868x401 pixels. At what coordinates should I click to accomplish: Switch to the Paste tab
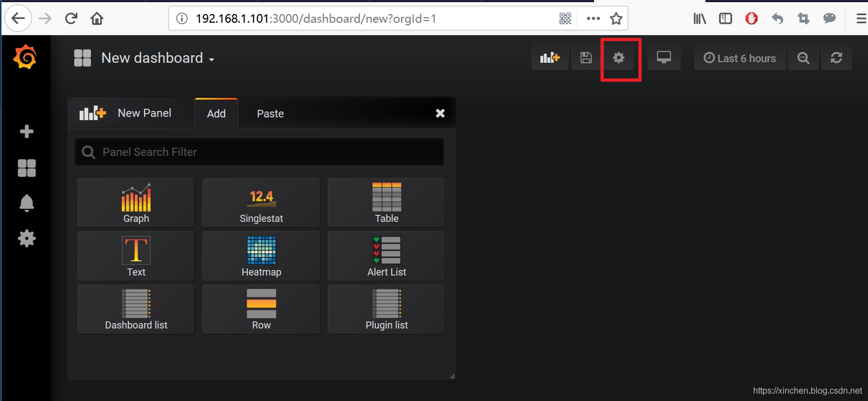[270, 114]
